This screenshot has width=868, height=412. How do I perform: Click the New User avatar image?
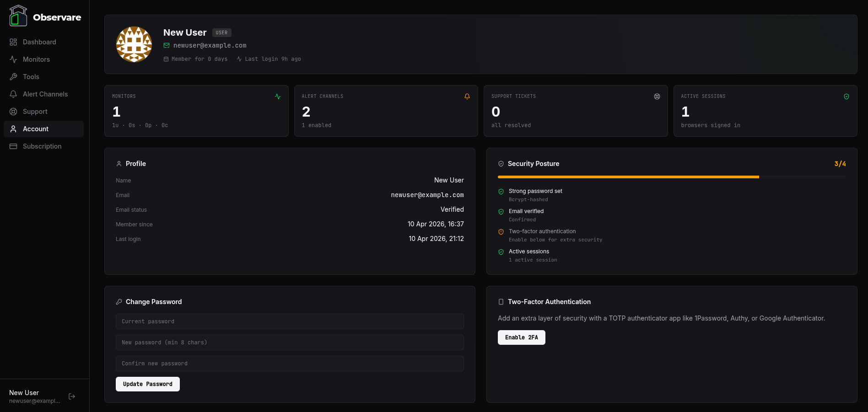pyautogui.click(x=134, y=44)
